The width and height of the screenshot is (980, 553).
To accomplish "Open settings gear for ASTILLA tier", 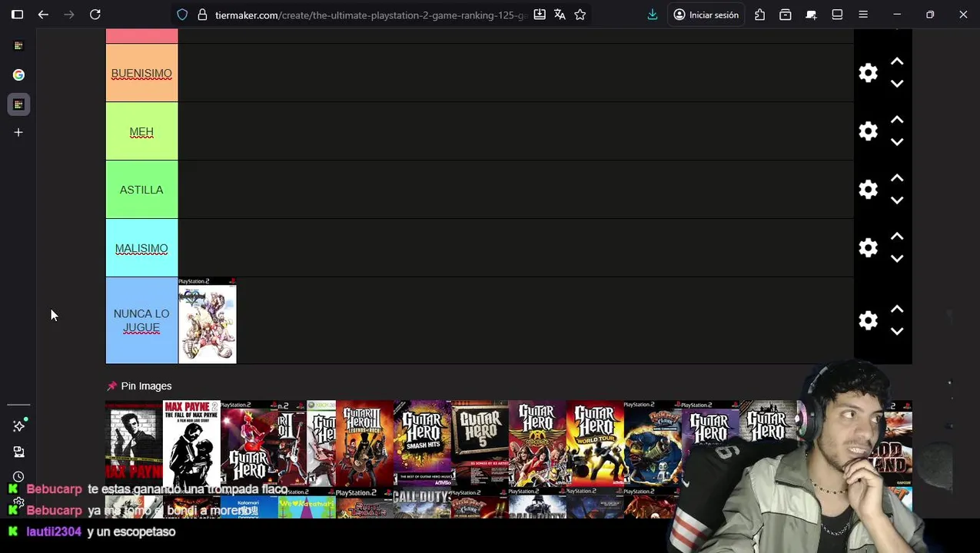I will tap(868, 190).
